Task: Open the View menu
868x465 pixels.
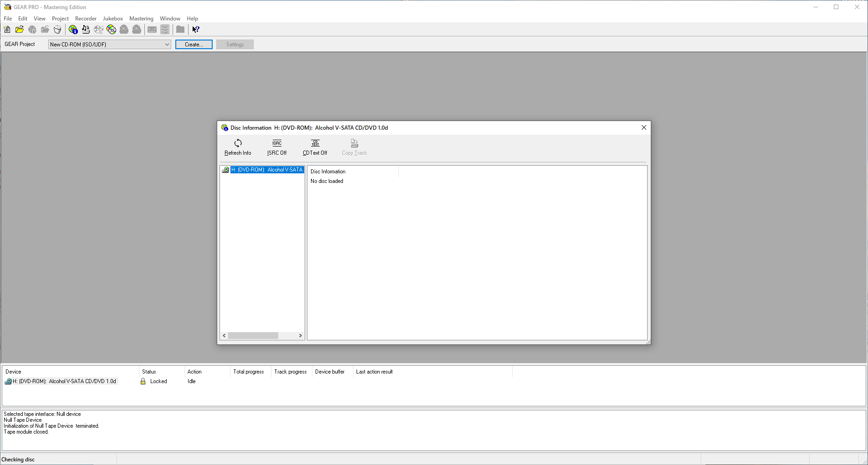Action: 40,19
